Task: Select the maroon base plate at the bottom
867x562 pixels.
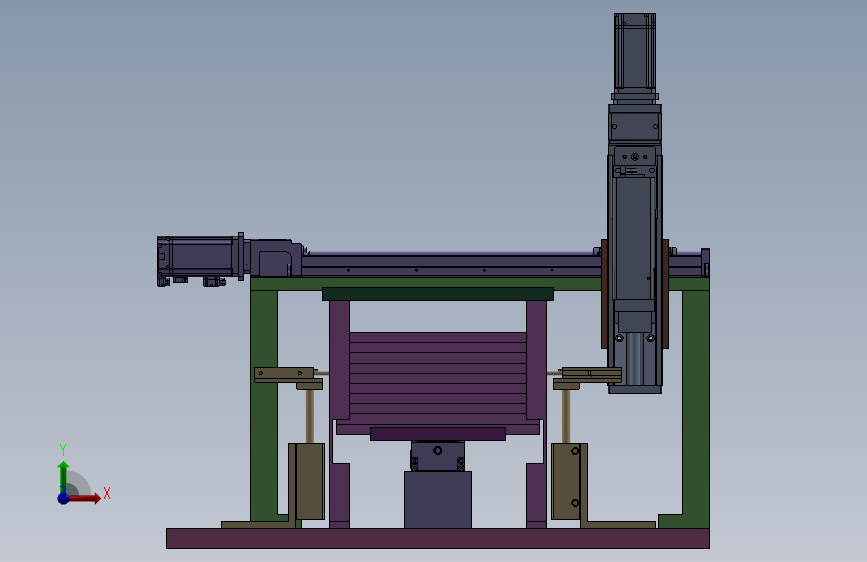Action: click(438, 538)
